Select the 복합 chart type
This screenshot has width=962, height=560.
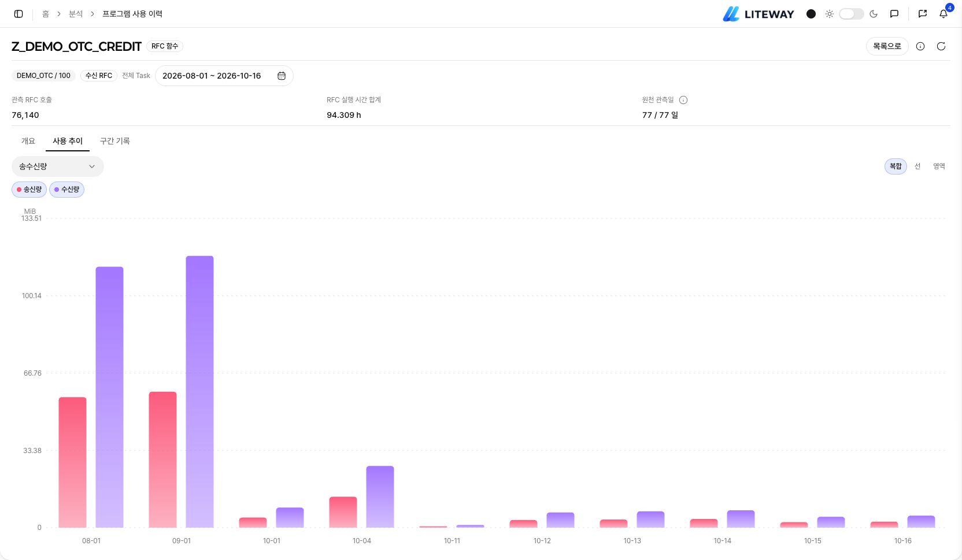click(x=896, y=166)
